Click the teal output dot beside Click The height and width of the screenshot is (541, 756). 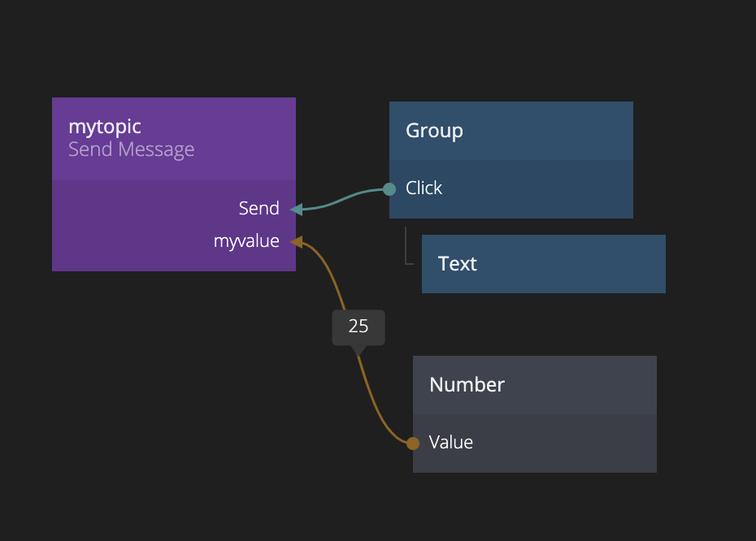click(x=389, y=188)
